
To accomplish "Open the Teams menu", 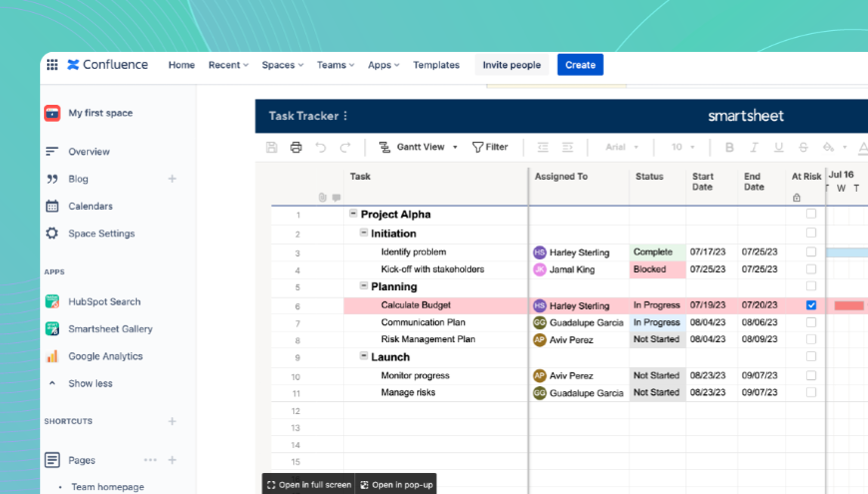I will tap(335, 65).
